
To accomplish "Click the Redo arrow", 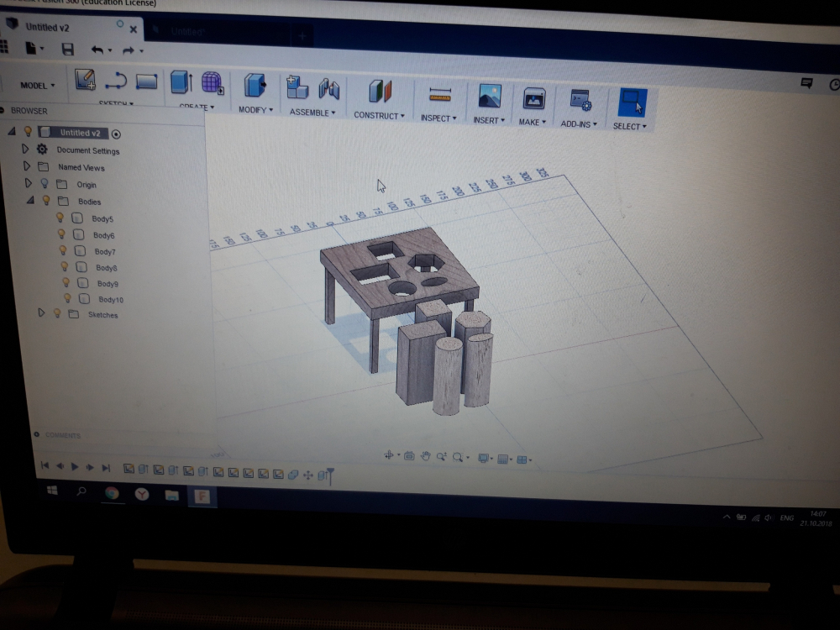I will coord(128,51).
